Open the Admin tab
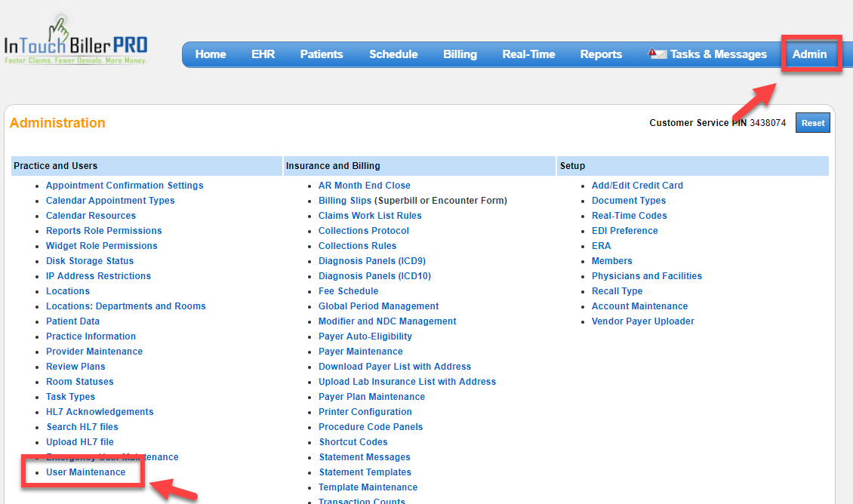 pyautogui.click(x=809, y=54)
